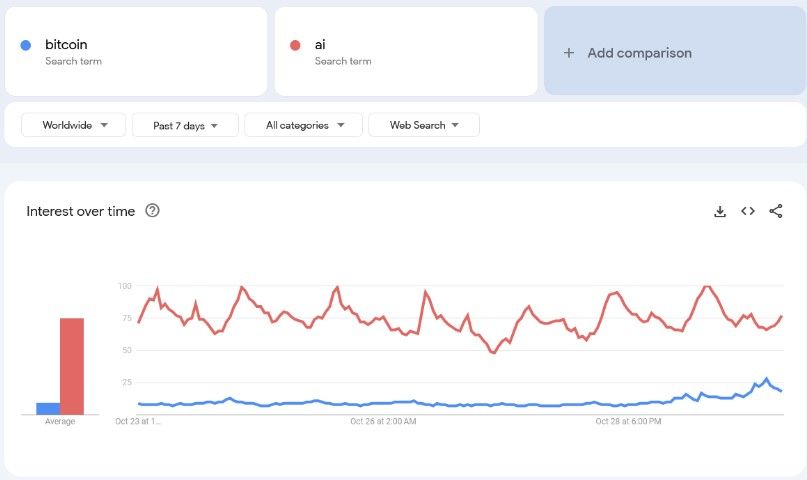Screen dimensions: 807x480
Task: Click the Oct 28 at 6:00 PM label
Action: point(628,421)
